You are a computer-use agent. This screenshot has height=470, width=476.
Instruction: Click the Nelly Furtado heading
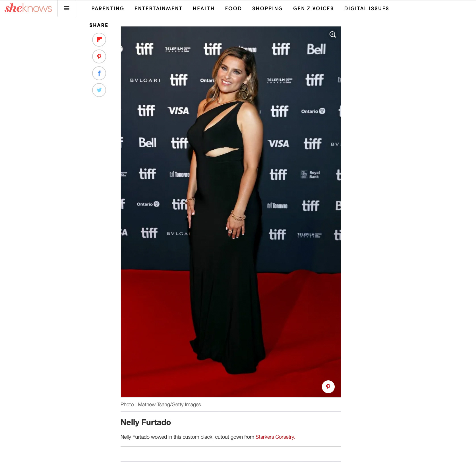click(x=146, y=422)
